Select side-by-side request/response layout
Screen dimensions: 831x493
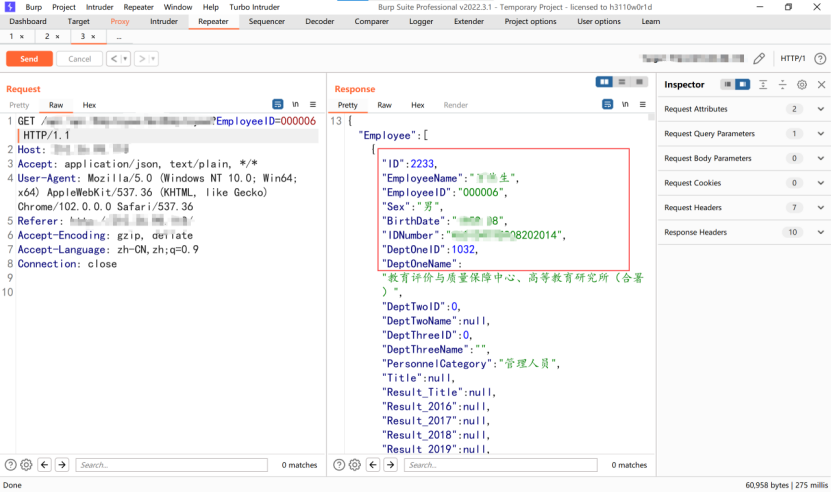[604, 82]
